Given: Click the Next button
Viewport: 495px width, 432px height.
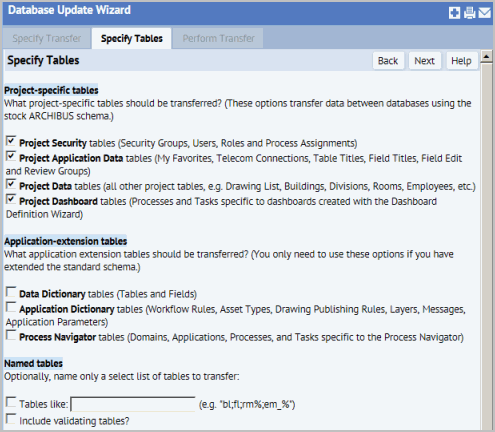Looking at the screenshot, I should point(425,61).
